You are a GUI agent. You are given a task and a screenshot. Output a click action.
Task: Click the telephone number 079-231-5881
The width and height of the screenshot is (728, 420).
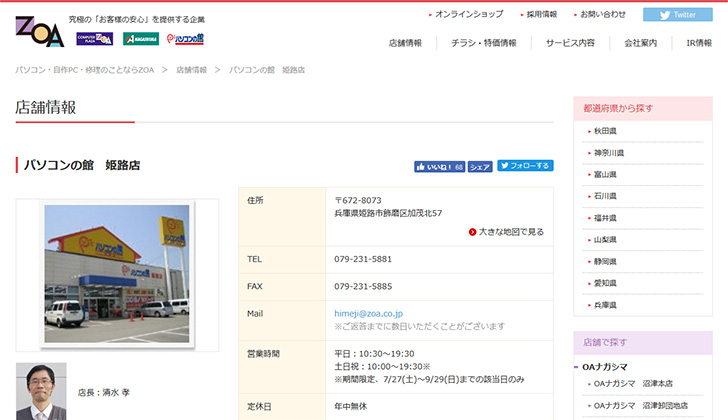[363, 259]
